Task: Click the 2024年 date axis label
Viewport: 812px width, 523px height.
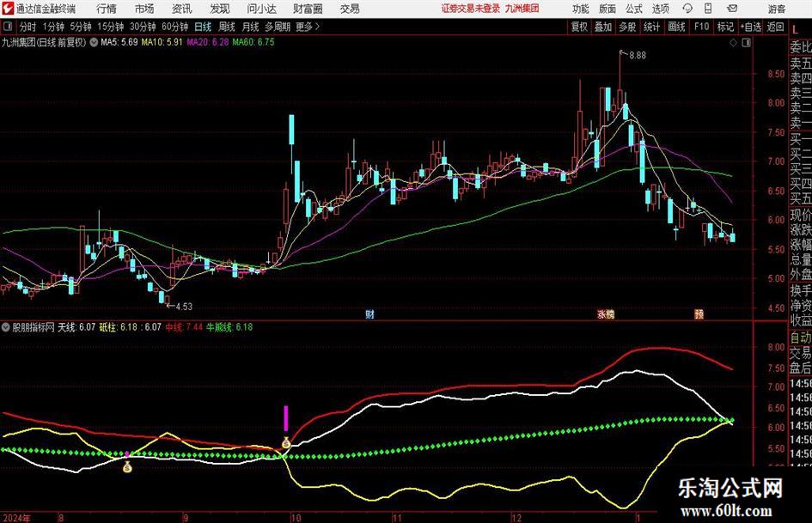Action: tap(16, 518)
